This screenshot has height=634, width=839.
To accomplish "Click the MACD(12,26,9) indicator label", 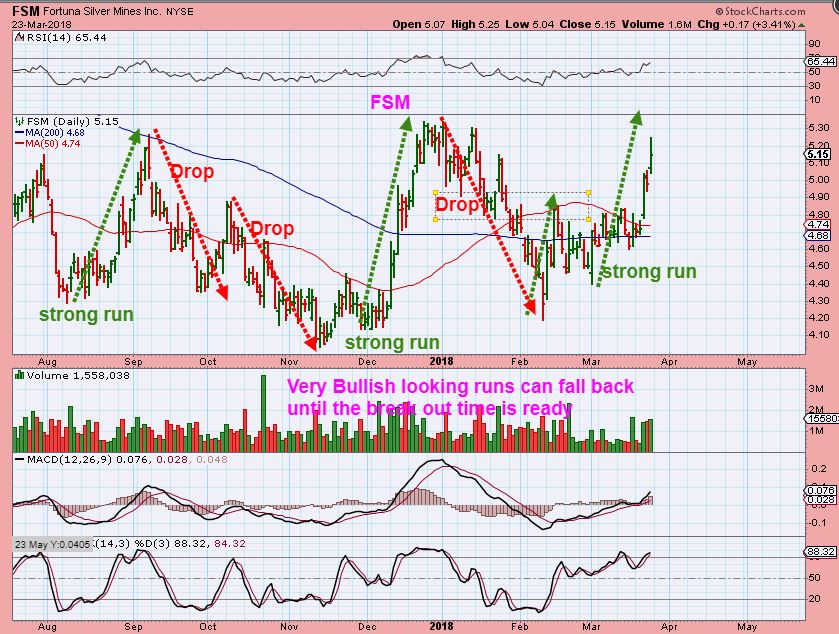I will (x=69, y=460).
